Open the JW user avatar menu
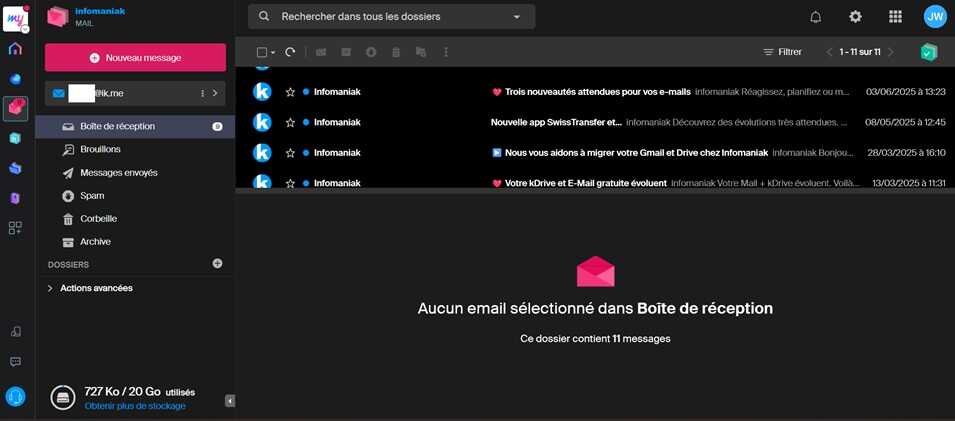955x421 pixels. (x=934, y=16)
